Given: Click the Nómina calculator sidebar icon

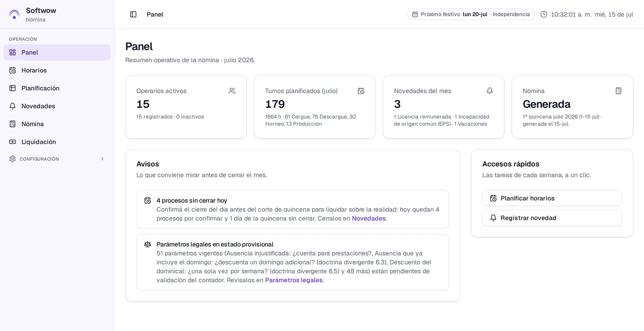Looking at the screenshot, I should coord(13,124).
